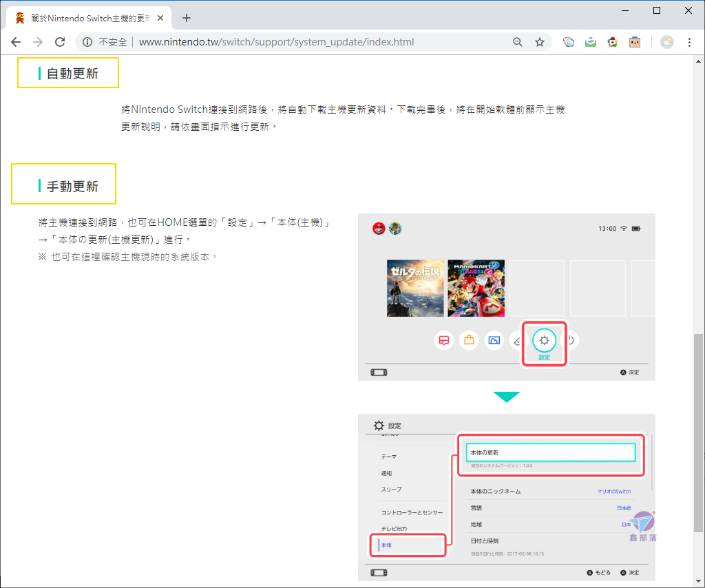Image resolution: width=705 pixels, height=588 pixels.
Task: Bookmark this page with the star
Action: click(540, 42)
